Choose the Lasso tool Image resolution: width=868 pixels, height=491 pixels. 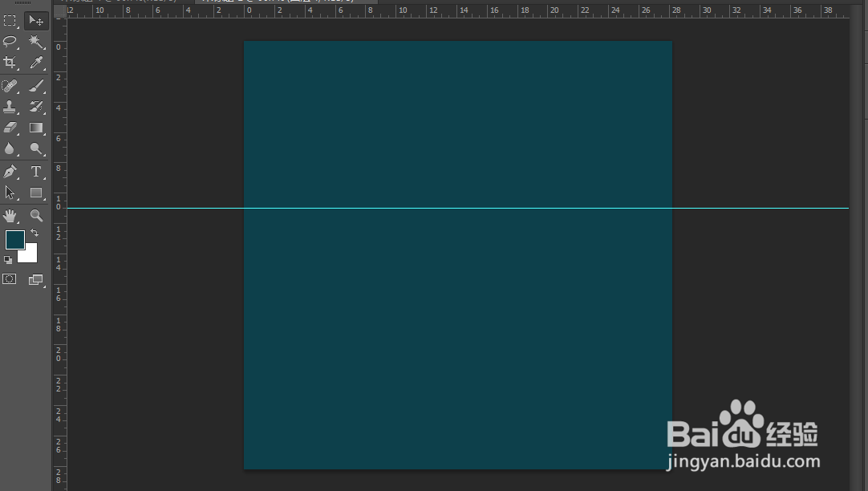pyautogui.click(x=10, y=42)
